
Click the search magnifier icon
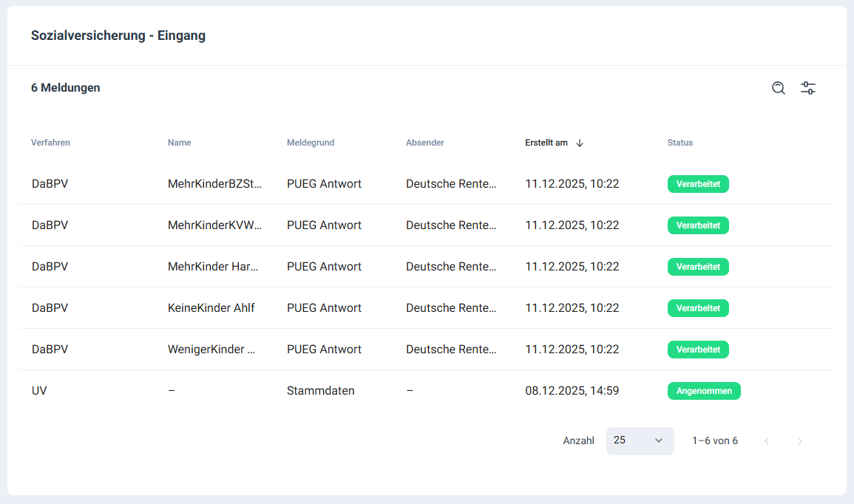point(778,88)
